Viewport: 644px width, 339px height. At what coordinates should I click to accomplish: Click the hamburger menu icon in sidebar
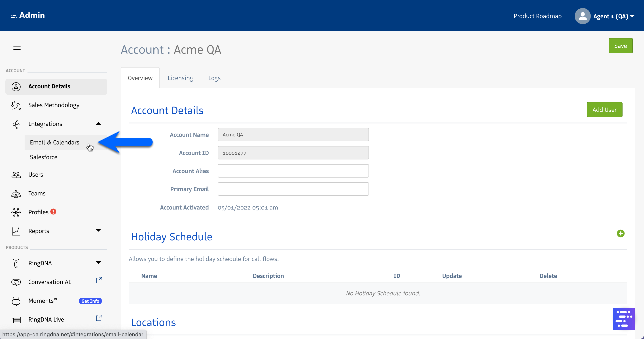click(17, 49)
